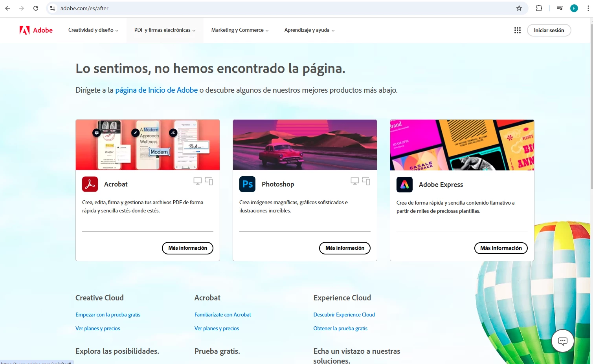View site information icon in address bar
The image size is (593, 364).
(x=53, y=8)
